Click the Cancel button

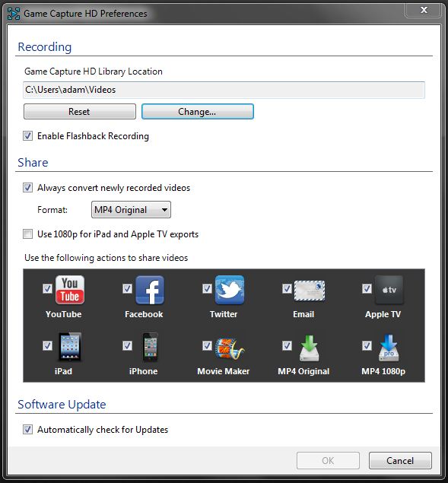[x=400, y=460]
